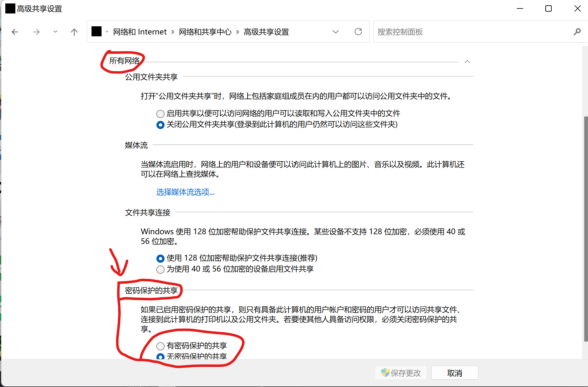Expand address bar history dropdown

point(336,32)
